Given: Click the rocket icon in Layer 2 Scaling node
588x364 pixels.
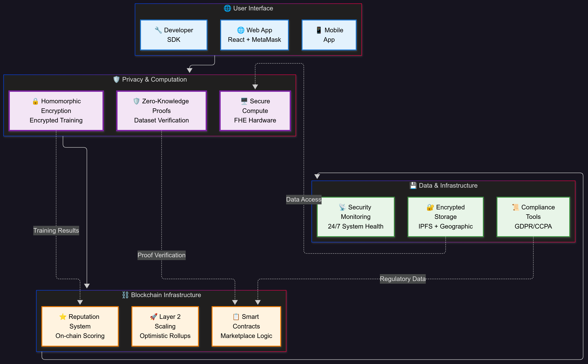Looking at the screenshot, I should pos(153,317).
